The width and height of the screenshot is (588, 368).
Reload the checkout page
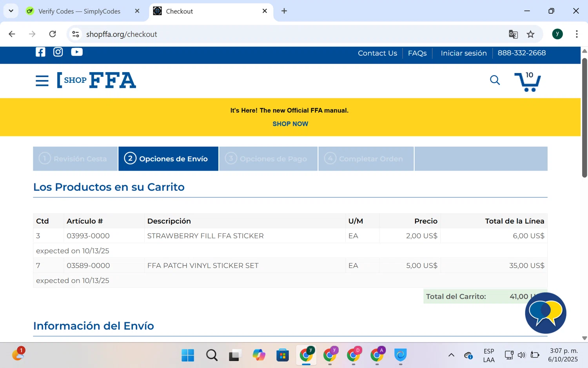tap(53, 34)
